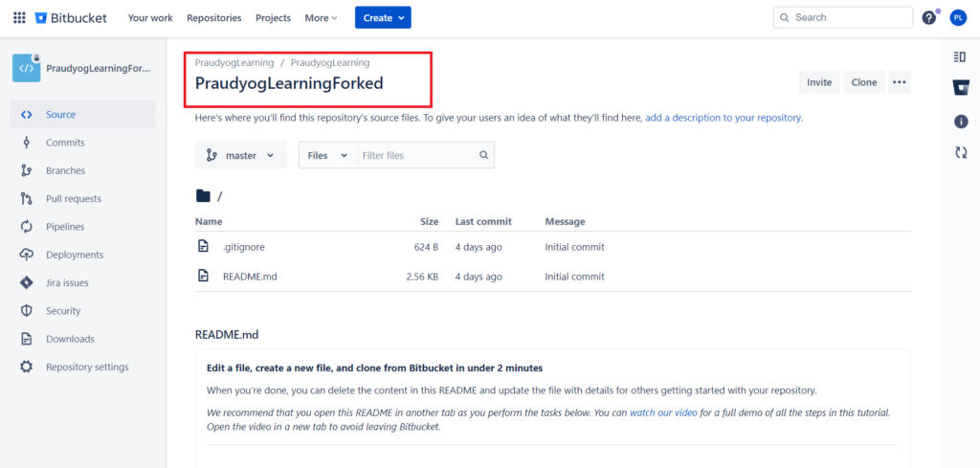Expand the Create dropdown button

383,17
